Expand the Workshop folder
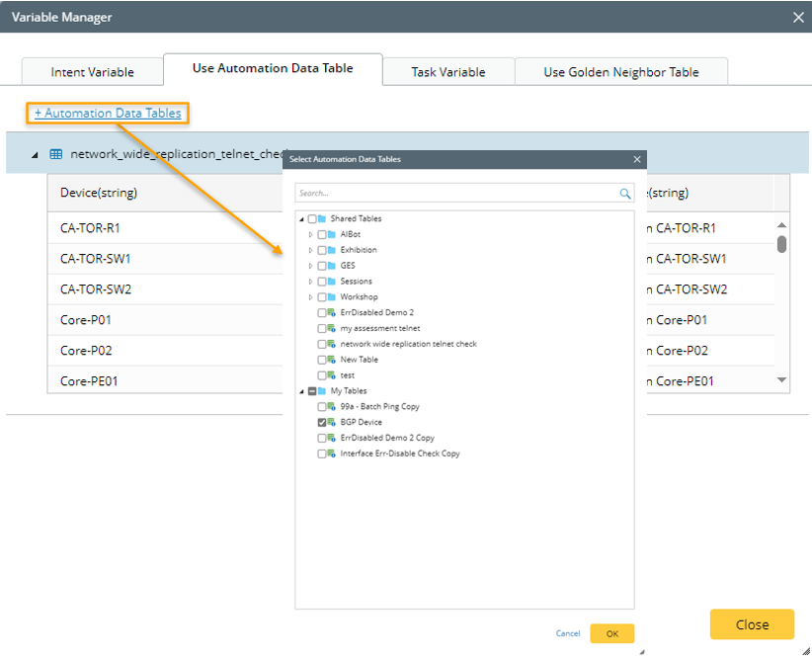The height and width of the screenshot is (660, 812). pyautogui.click(x=310, y=297)
